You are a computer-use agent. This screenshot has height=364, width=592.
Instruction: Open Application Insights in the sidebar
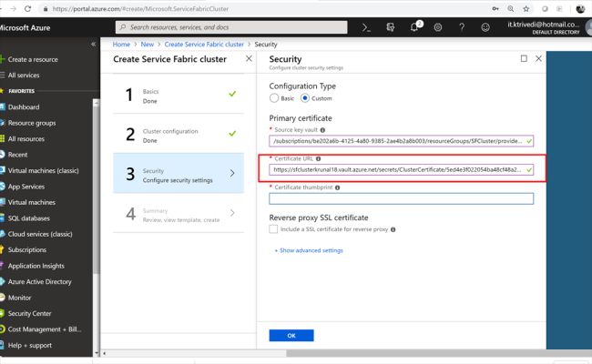[36, 266]
